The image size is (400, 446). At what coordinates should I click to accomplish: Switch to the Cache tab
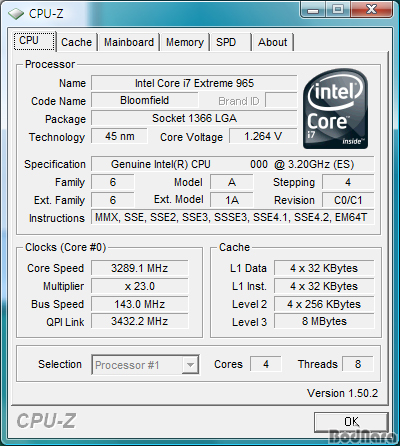point(77,42)
